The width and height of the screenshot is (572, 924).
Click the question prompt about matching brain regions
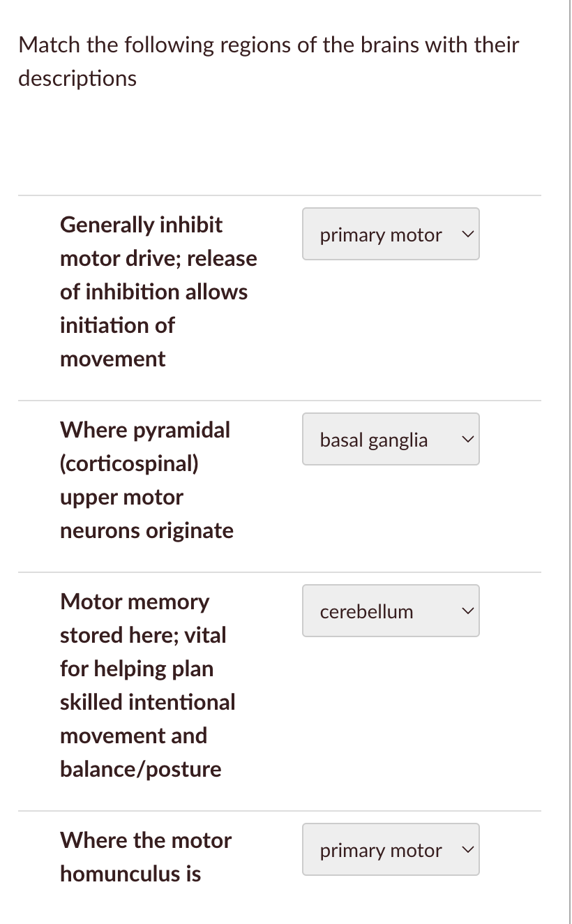(x=269, y=61)
